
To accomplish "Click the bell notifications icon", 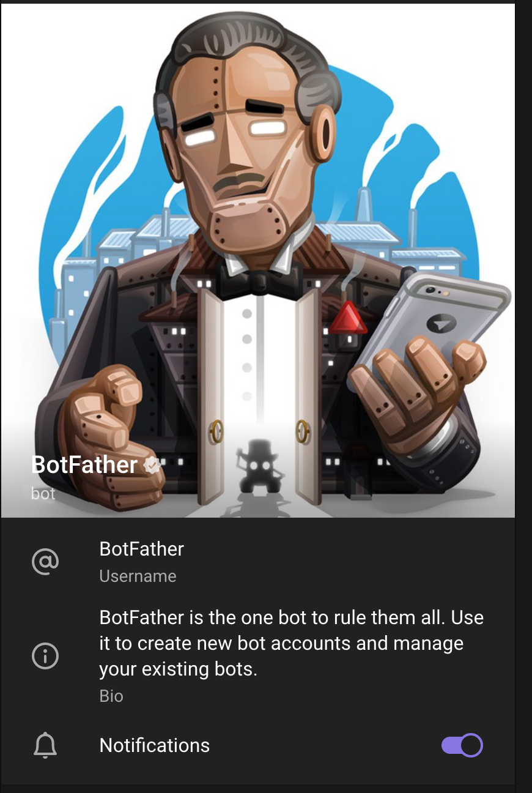I will pos(45,745).
